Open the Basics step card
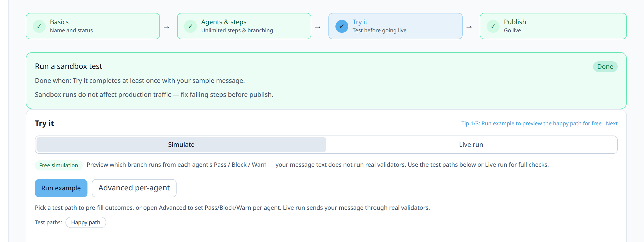The height and width of the screenshot is (242, 644). (x=93, y=26)
